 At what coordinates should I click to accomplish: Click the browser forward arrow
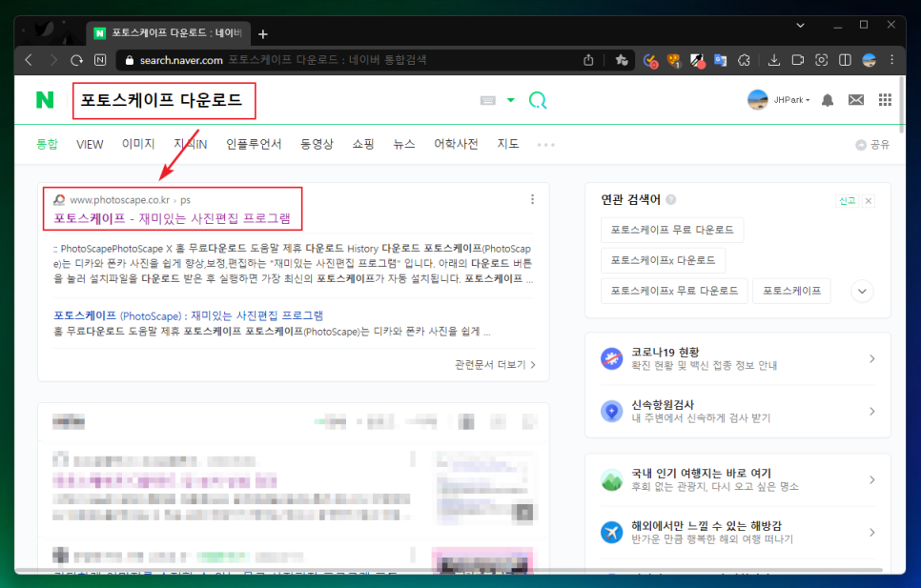[53, 60]
